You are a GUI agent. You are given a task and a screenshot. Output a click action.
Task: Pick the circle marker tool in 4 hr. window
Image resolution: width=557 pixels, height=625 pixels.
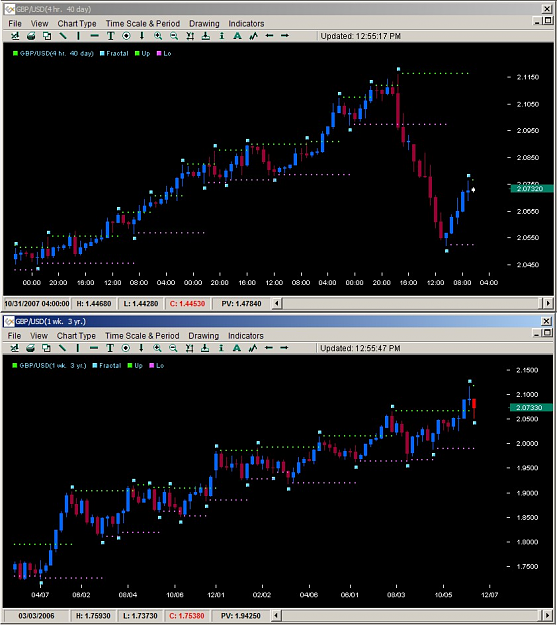click(x=126, y=36)
